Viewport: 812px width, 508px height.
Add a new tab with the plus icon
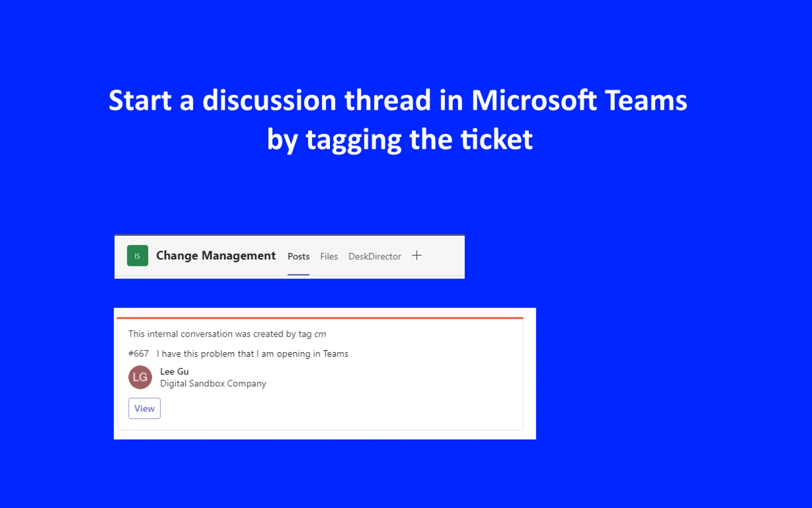[x=417, y=256]
